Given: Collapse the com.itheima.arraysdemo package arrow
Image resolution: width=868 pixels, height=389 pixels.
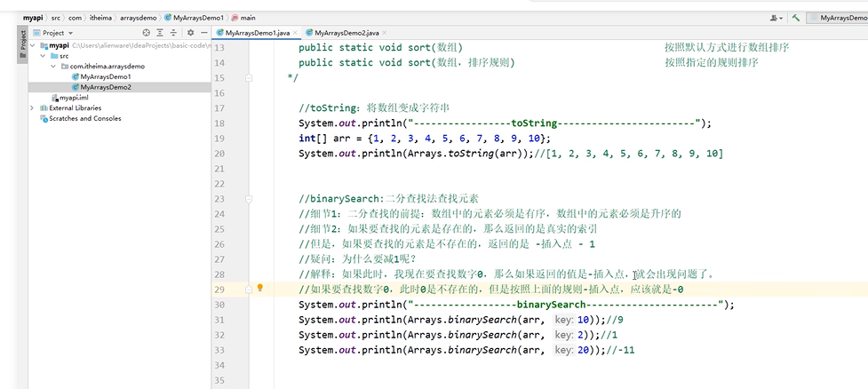Looking at the screenshot, I should pyautogui.click(x=53, y=67).
